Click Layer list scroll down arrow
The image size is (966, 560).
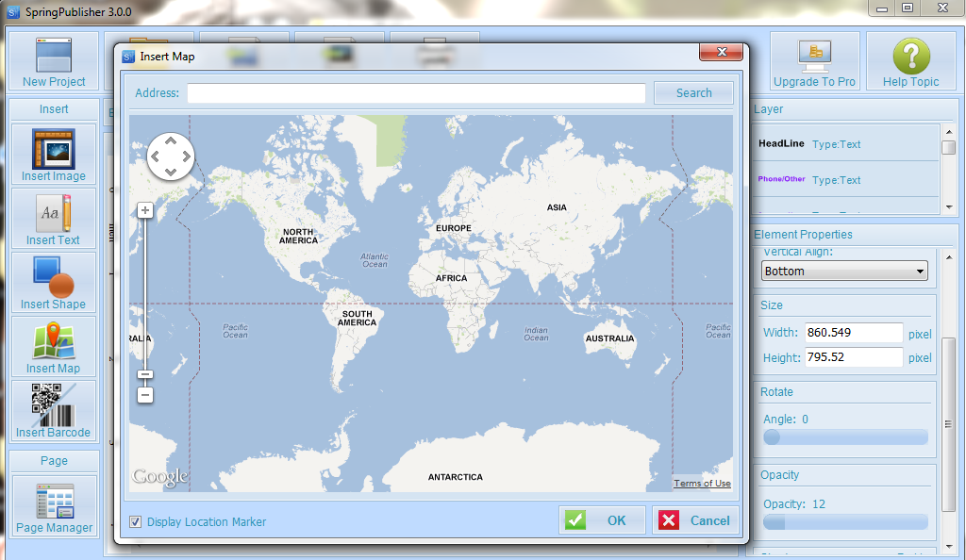(949, 206)
